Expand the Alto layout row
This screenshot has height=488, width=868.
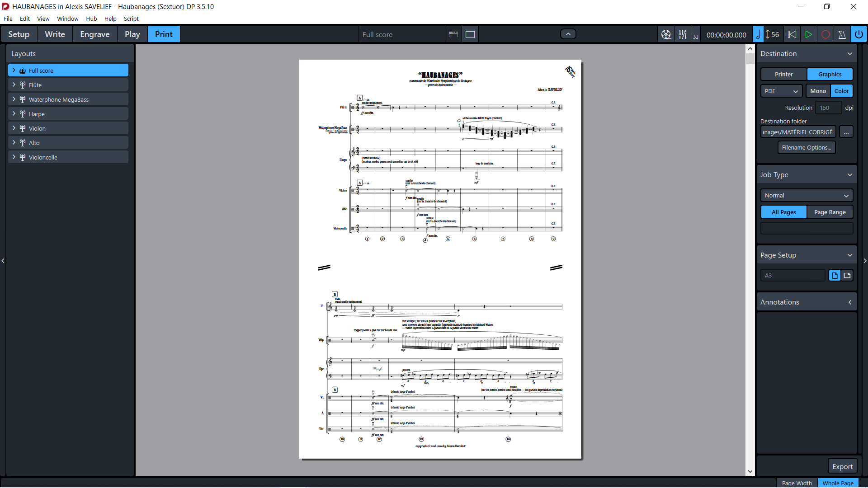[14, 142]
